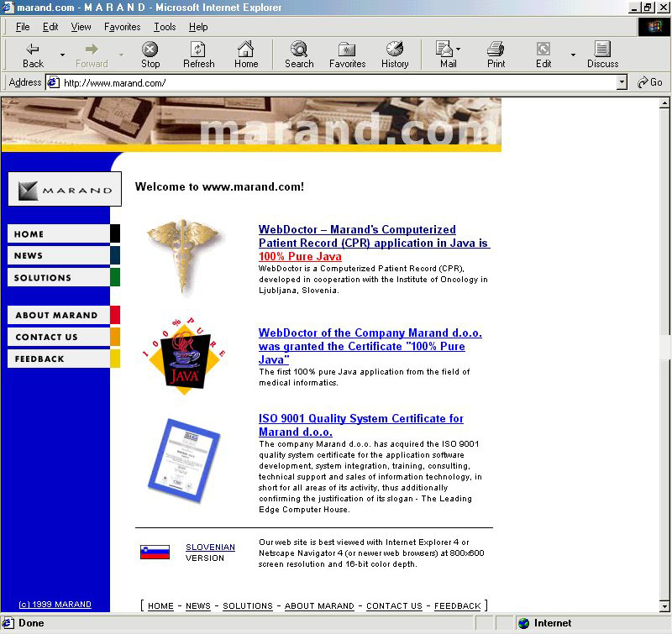
Task: Click the (c) 1999 MARAND copyright link
Action: (55, 604)
